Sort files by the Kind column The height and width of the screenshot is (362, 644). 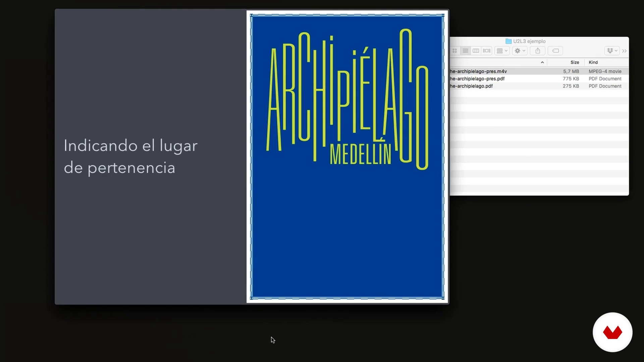pyautogui.click(x=593, y=62)
